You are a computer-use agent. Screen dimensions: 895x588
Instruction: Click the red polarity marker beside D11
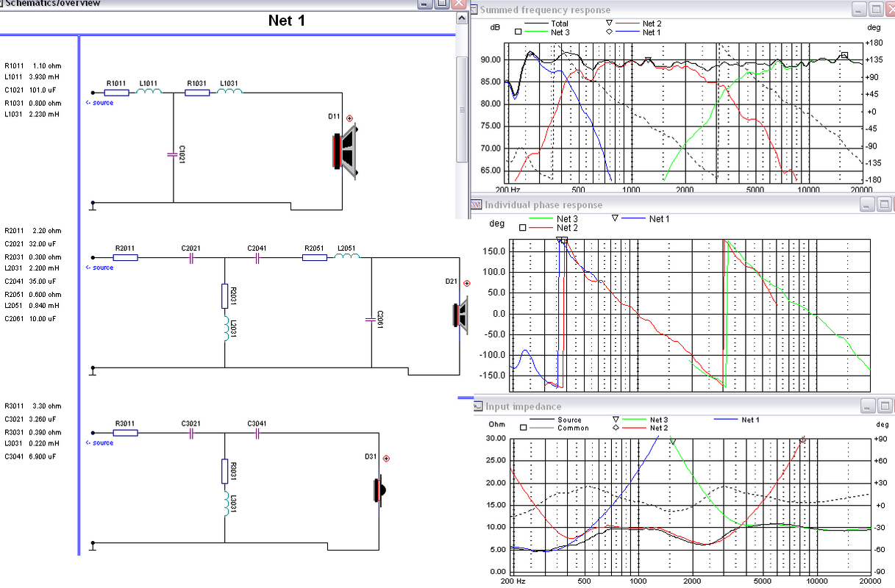click(349, 118)
